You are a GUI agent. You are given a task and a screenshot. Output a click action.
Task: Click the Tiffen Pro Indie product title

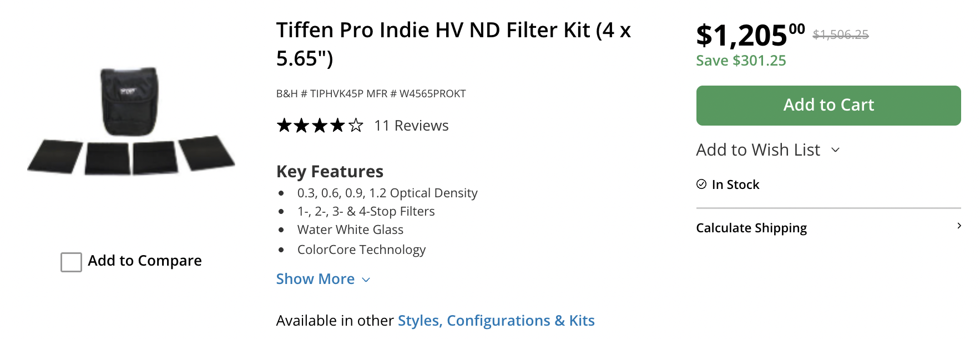pyautogui.click(x=453, y=44)
